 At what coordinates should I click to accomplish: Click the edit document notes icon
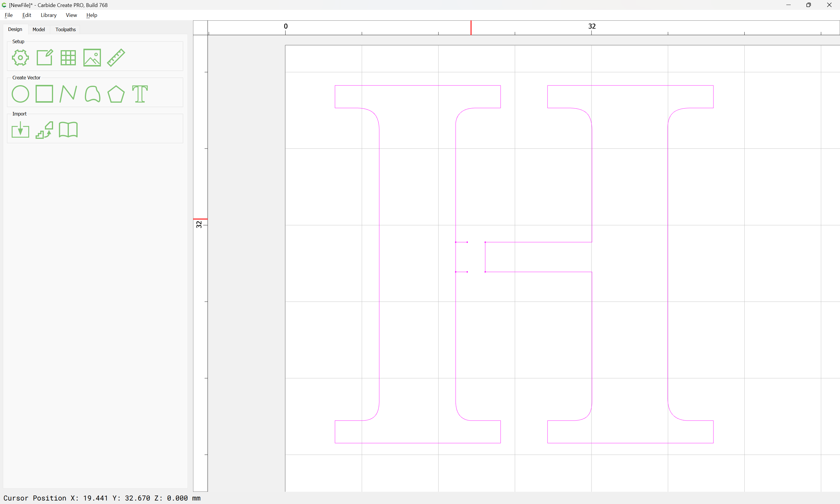[44, 57]
